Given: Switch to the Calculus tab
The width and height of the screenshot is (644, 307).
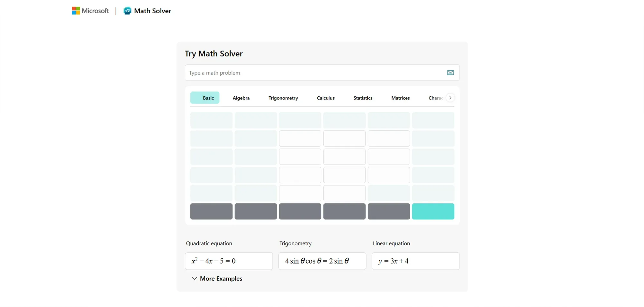Looking at the screenshot, I should 326,98.
